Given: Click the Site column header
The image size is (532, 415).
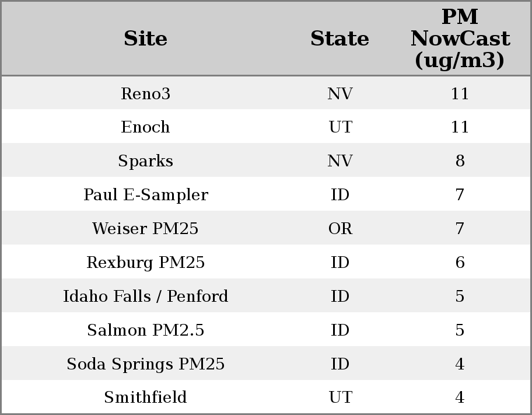Looking at the screenshot, I should pos(145,39).
